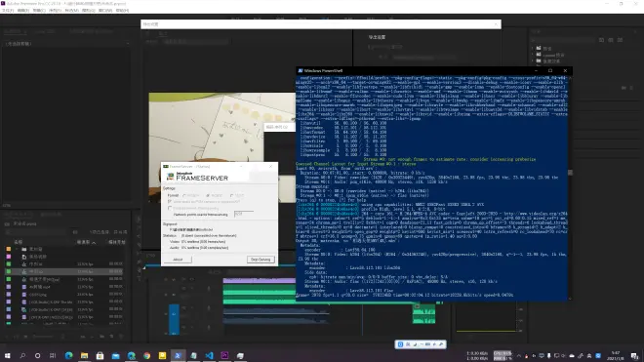Open Microsoft Edge from the taskbar

pos(68,355)
